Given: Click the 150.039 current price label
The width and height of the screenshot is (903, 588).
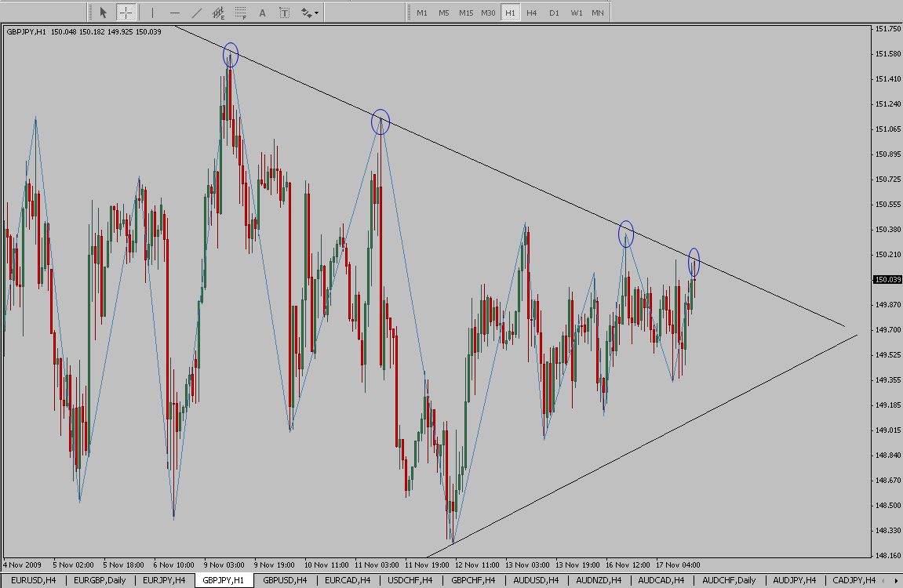Looking at the screenshot, I should coord(887,279).
